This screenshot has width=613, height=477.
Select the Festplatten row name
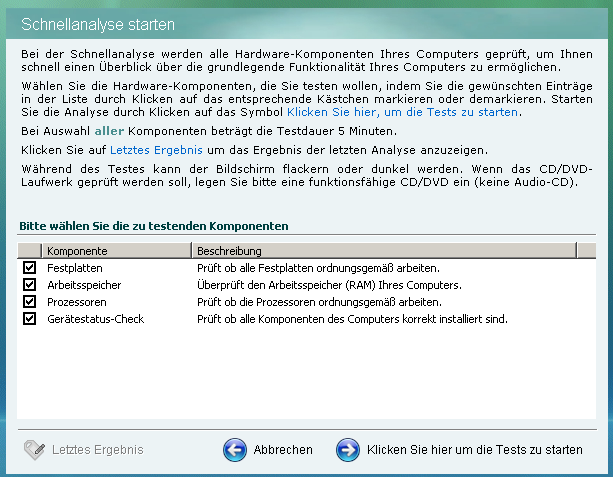point(75,268)
